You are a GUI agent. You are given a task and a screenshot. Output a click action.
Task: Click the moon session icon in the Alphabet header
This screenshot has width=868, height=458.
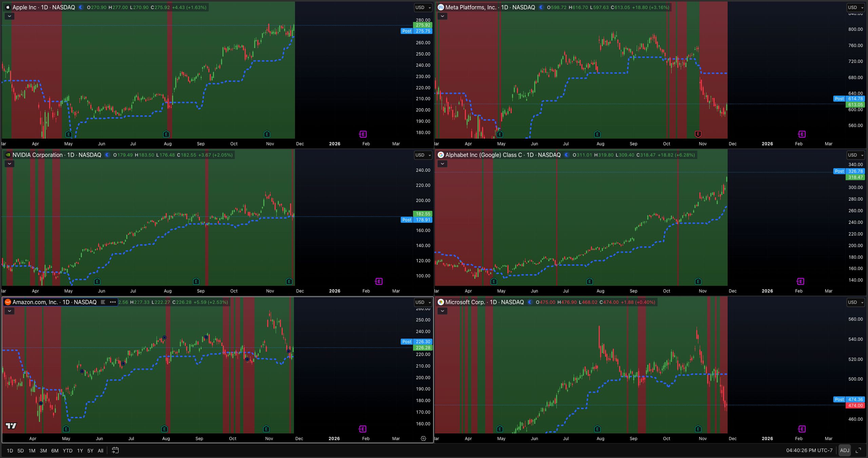(x=566, y=155)
